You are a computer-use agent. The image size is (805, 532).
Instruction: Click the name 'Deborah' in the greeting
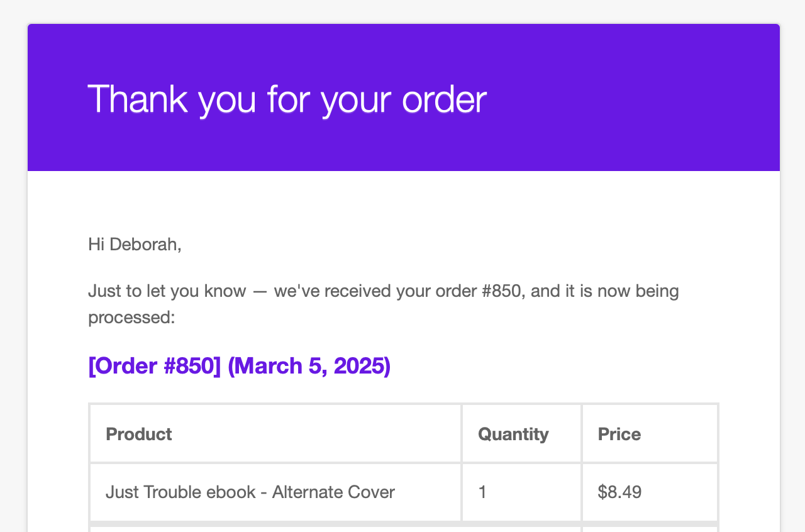(x=143, y=244)
